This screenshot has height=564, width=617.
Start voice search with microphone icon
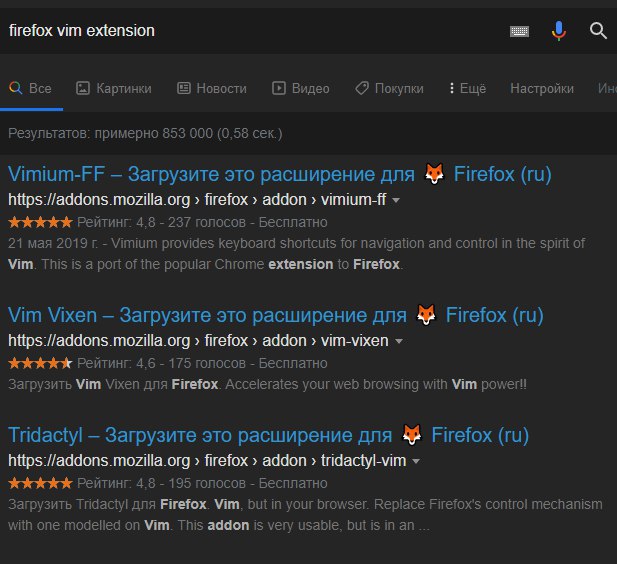[x=558, y=31]
